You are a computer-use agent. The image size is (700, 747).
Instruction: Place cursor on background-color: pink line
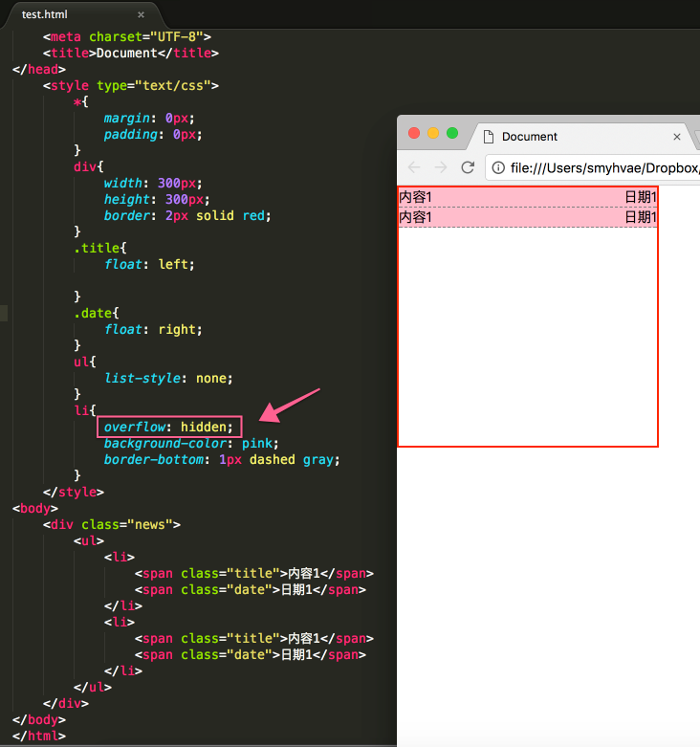(191, 444)
